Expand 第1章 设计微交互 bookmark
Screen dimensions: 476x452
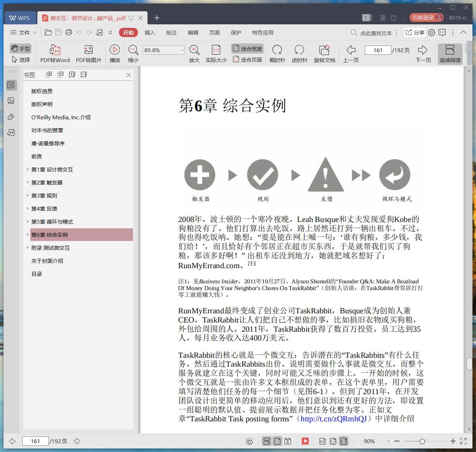[28, 169]
